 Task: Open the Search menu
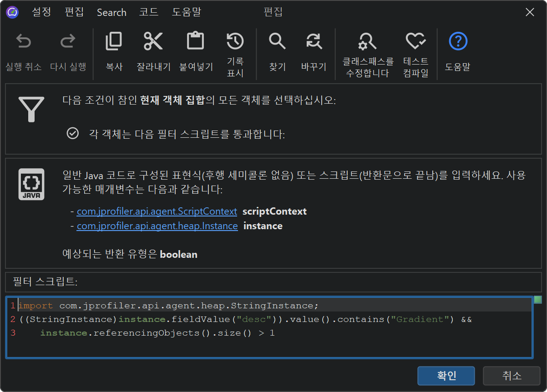pos(111,12)
